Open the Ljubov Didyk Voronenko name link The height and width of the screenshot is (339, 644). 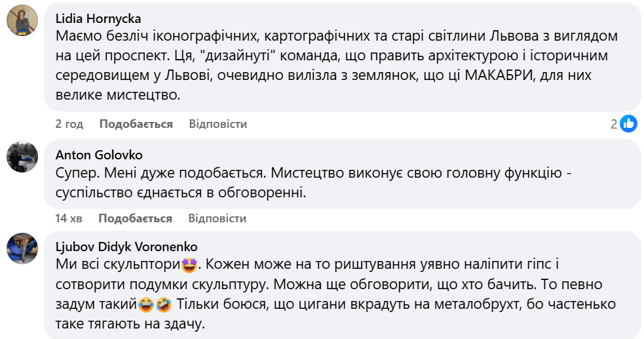[126, 247]
